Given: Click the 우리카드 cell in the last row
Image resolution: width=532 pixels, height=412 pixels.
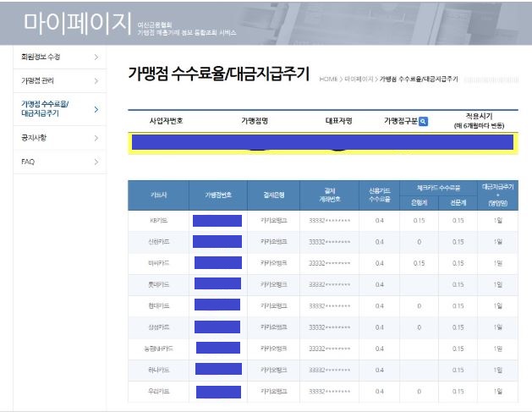Looking at the screenshot, I should [x=158, y=392].
